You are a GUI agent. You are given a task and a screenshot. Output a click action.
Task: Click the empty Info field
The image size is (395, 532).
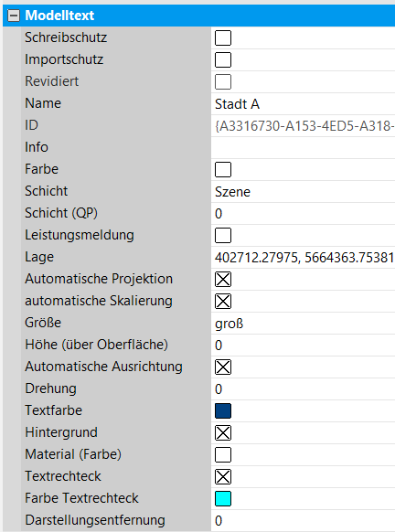coord(303,147)
